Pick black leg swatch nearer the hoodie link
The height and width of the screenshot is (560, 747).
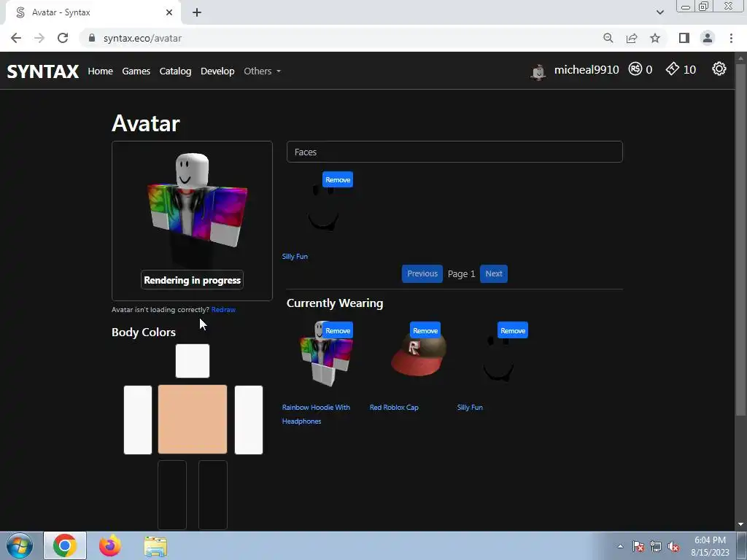coord(213,495)
